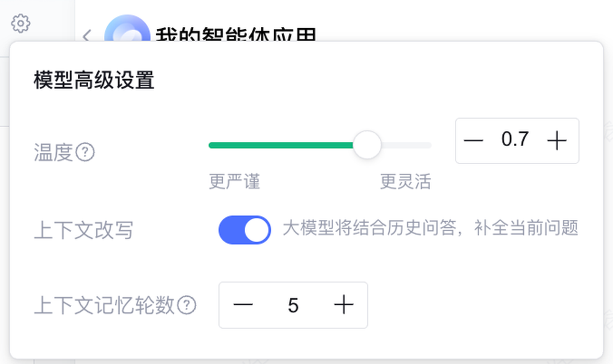
Task: Open the settings gear icon
Action: pos(20,24)
